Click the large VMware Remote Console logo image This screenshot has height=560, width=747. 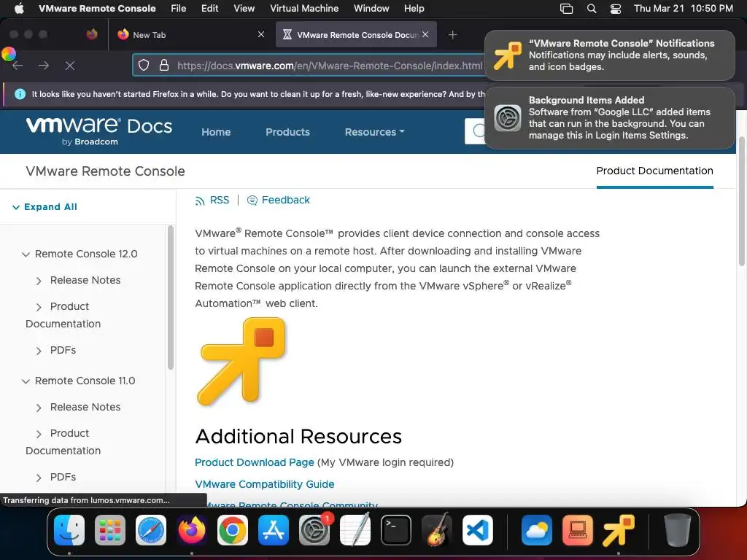click(241, 362)
